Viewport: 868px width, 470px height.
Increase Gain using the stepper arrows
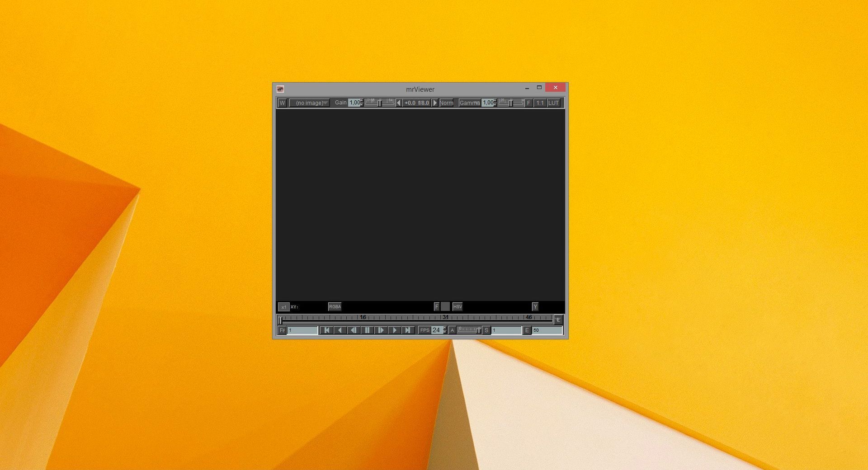361,101
